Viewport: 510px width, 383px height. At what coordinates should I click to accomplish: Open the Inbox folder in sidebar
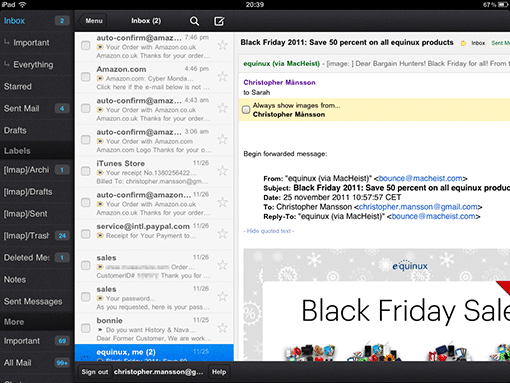pos(37,21)
